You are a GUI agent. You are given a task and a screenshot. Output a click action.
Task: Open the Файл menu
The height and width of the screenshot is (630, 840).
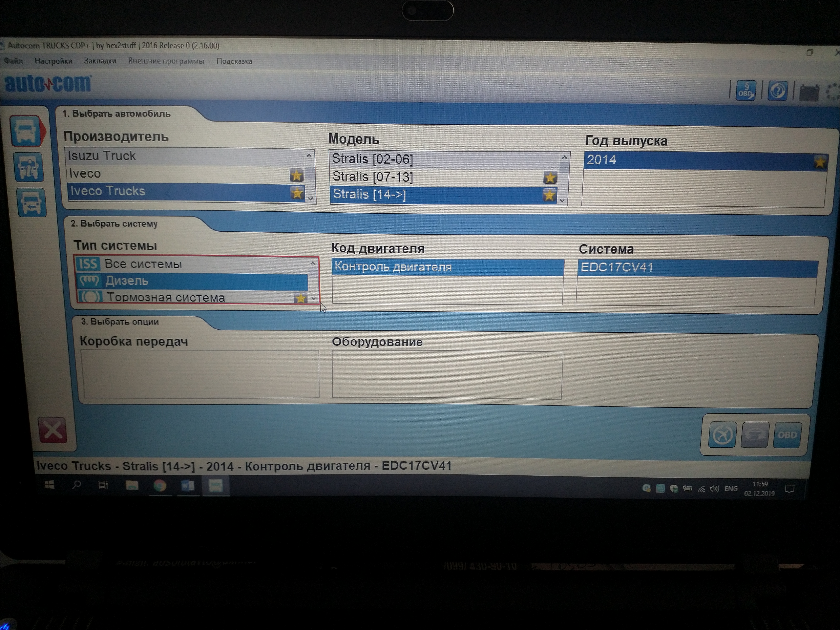pyautogui.click(x=13, y=61)
